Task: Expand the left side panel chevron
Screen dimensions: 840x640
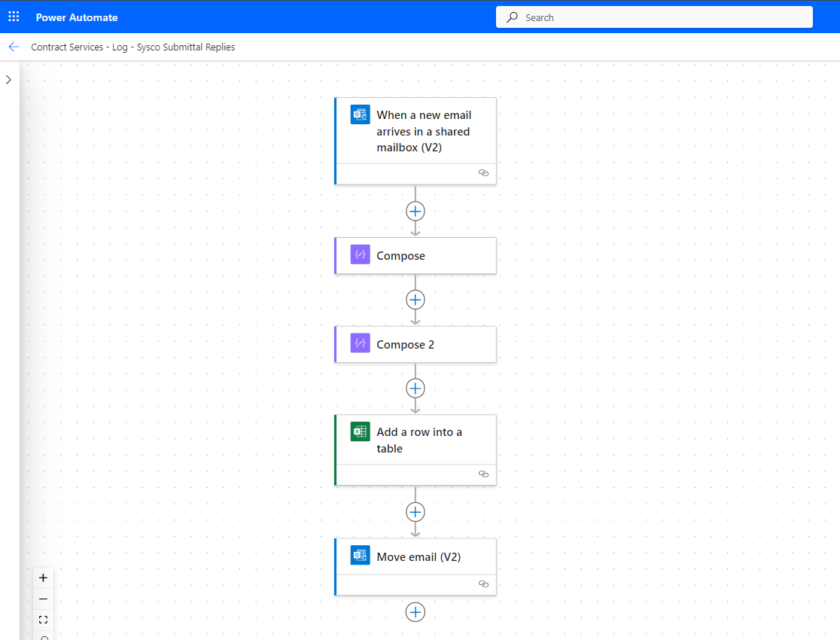Action: tap(8, 80)
